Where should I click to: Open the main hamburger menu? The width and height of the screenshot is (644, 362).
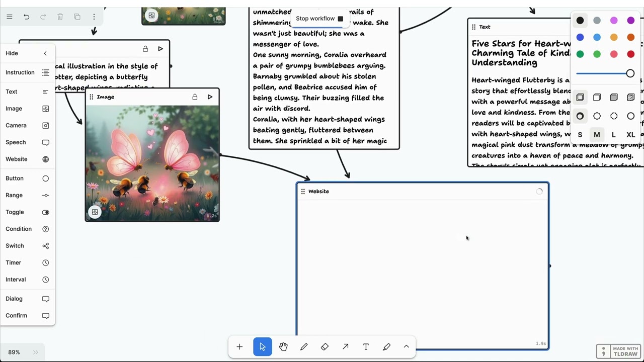tap(10, 17)
